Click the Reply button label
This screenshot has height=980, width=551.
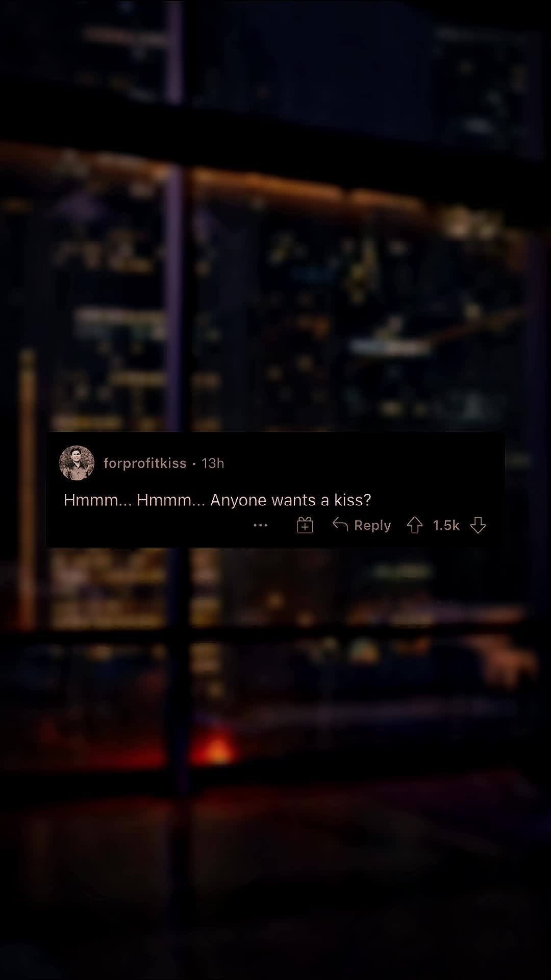coord(372,526)
